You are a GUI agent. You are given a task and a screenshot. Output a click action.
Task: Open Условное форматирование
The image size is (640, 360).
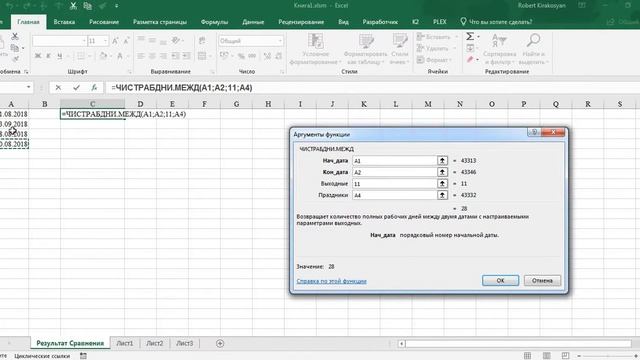tap(315, 49)
